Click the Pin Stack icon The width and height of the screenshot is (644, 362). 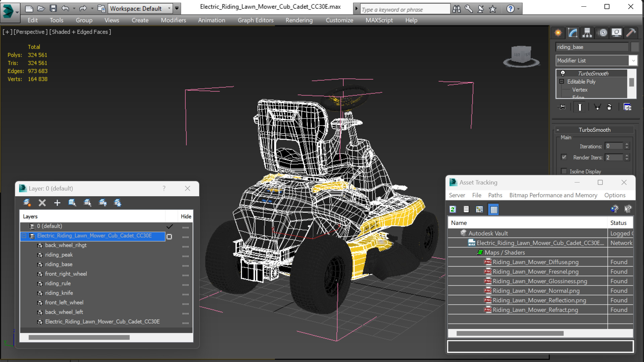coord(562,107)
